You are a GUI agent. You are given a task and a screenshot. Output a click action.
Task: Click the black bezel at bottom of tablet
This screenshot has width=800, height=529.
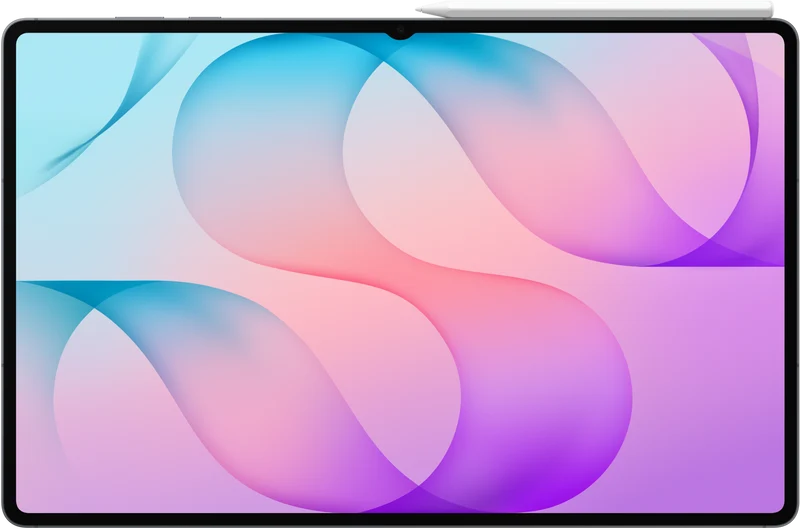[x=400, y=518]
